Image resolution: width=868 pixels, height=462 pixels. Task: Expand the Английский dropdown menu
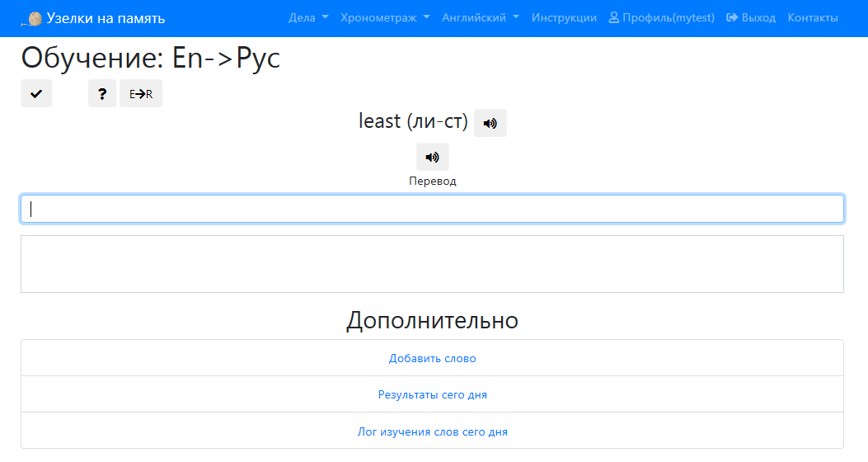tap(481, 17)
